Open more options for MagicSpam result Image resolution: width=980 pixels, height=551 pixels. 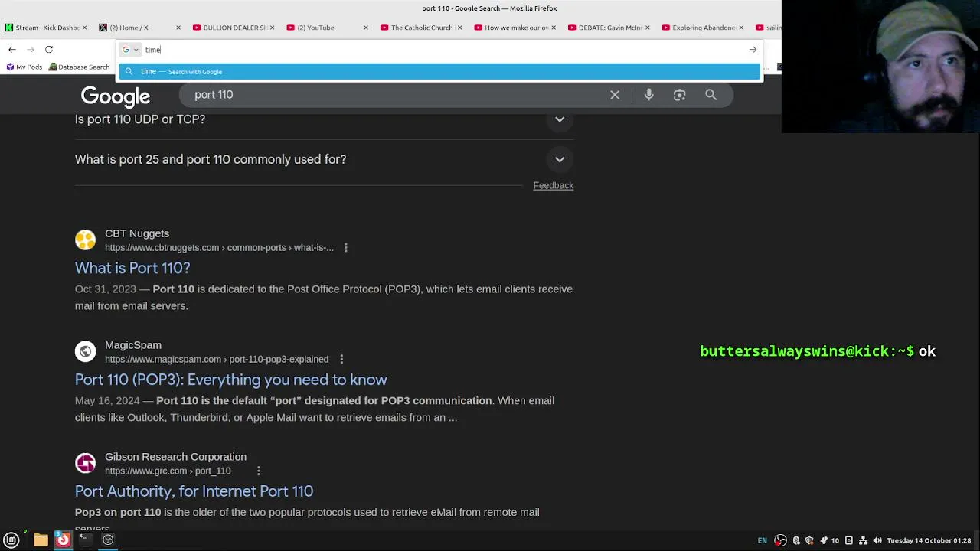[341, 360]
